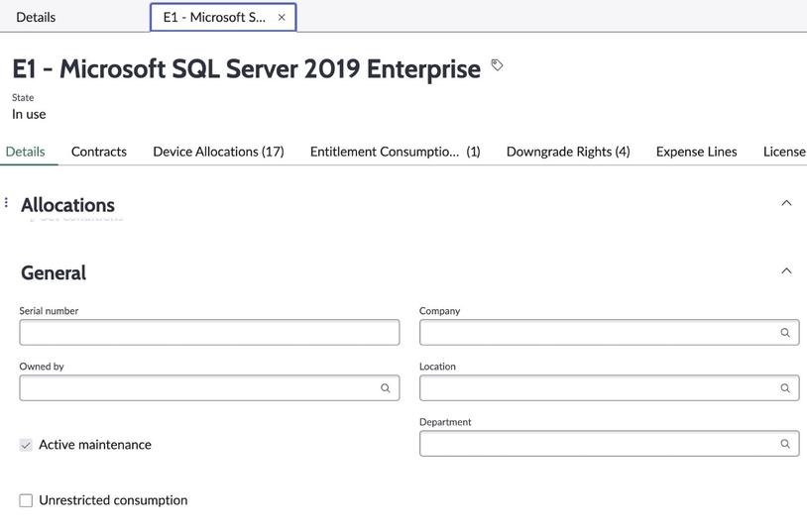Select the E1 - Microsoft S... workspace tab
Image resolution: width=807 pixels, height=532 pixels.
click(x=223, y=17)
